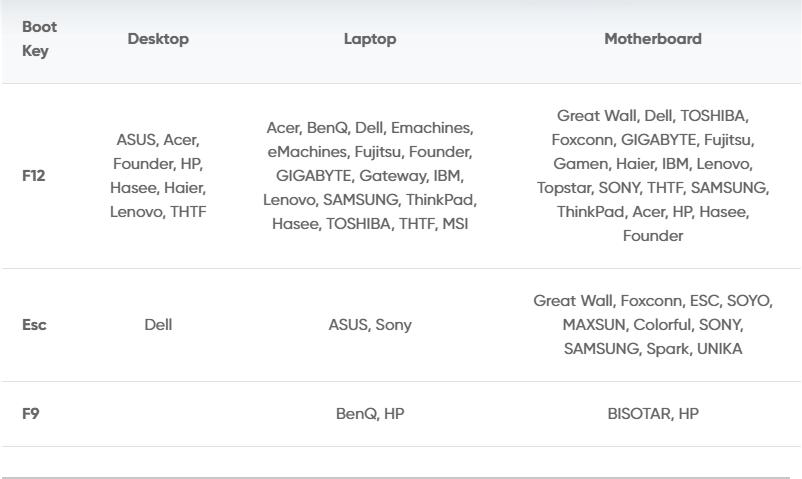Click the F9 boot key label
Screen dimensions: 802x479
pos(31,413)
